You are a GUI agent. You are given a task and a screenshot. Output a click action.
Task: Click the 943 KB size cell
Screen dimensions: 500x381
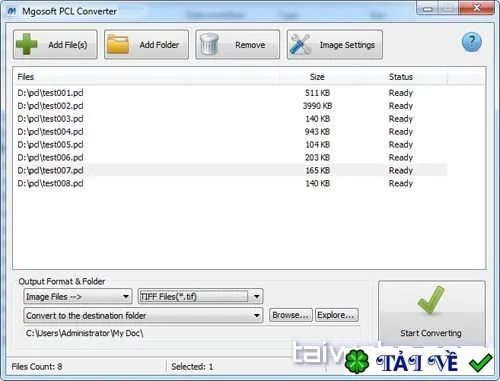pyautogui.click(x=318, y=132)
